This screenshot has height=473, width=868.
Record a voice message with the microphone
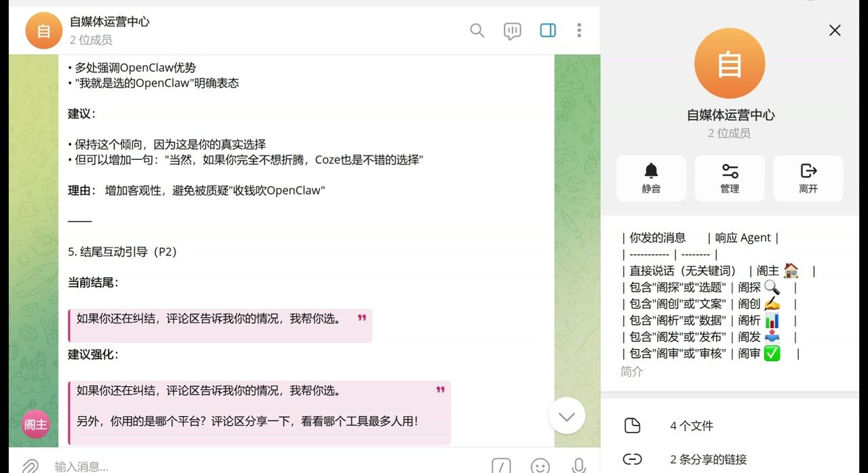(578, 466)
